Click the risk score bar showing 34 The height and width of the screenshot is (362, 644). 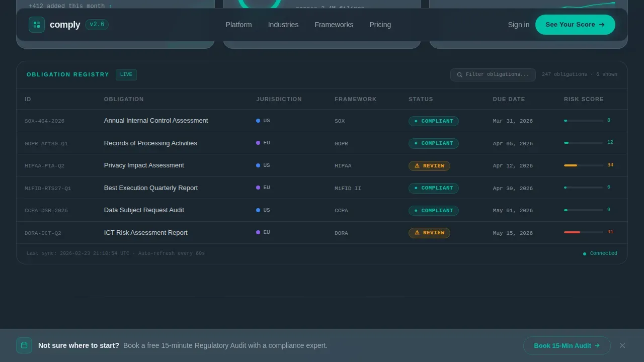584,165
